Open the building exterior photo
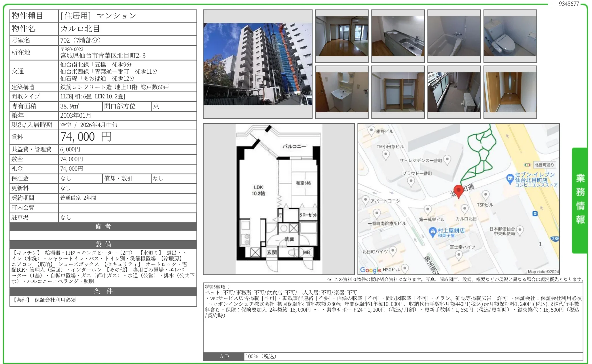The width and height of the screenshot is (592, 364). click(x=257, y=64)
